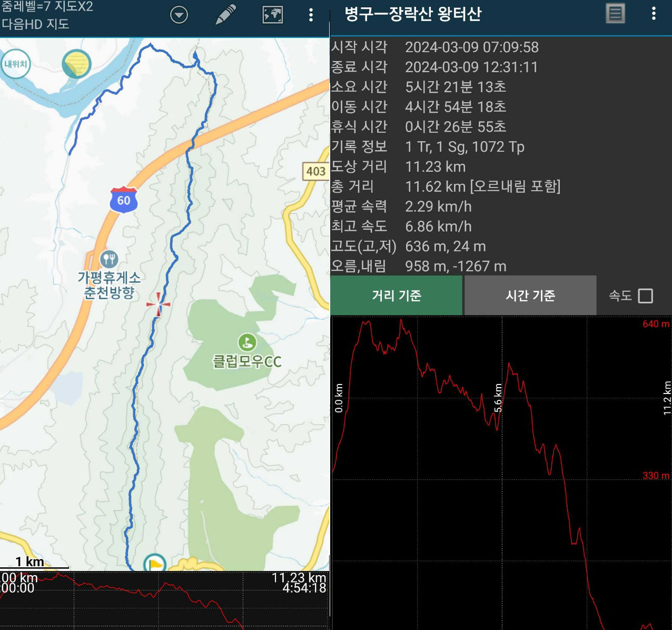Tap map distance value 11.23 km
This screenshot has width=672, height=630.
point(436,167)
